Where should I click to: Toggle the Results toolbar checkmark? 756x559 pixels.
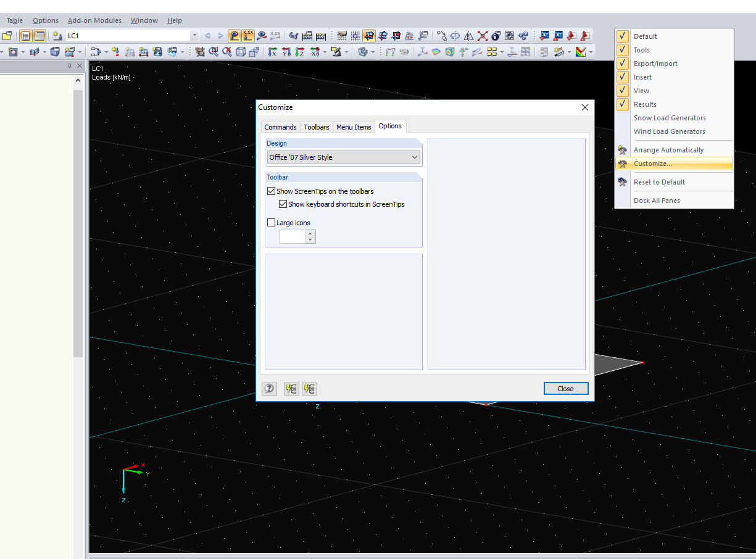622,104
